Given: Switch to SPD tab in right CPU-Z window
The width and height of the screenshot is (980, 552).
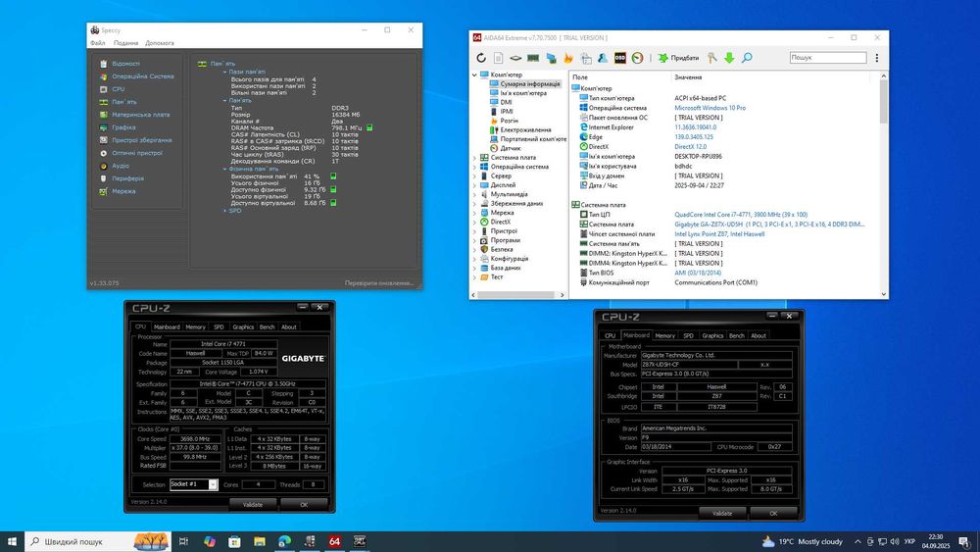Looking at the screenshot, I should 688,335.
